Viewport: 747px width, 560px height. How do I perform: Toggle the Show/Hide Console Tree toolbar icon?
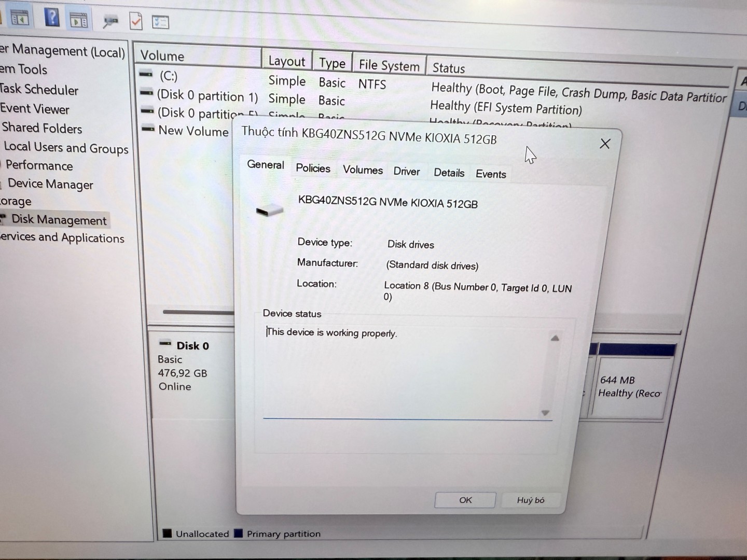(x=20, y=19)
